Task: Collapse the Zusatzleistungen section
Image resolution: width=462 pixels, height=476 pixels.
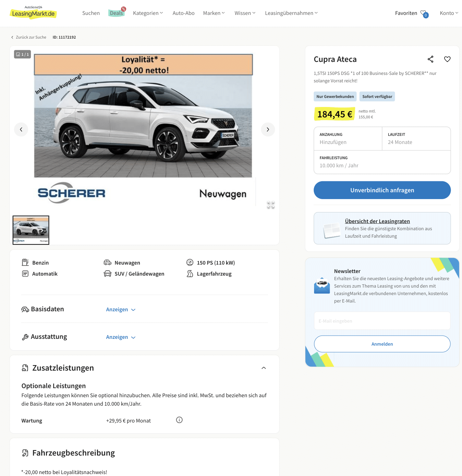Action: [x=264, y=368]
